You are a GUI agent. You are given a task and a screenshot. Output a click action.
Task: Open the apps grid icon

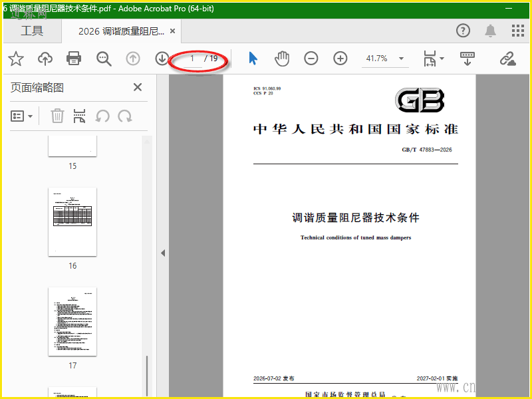(x=518, y=31)
